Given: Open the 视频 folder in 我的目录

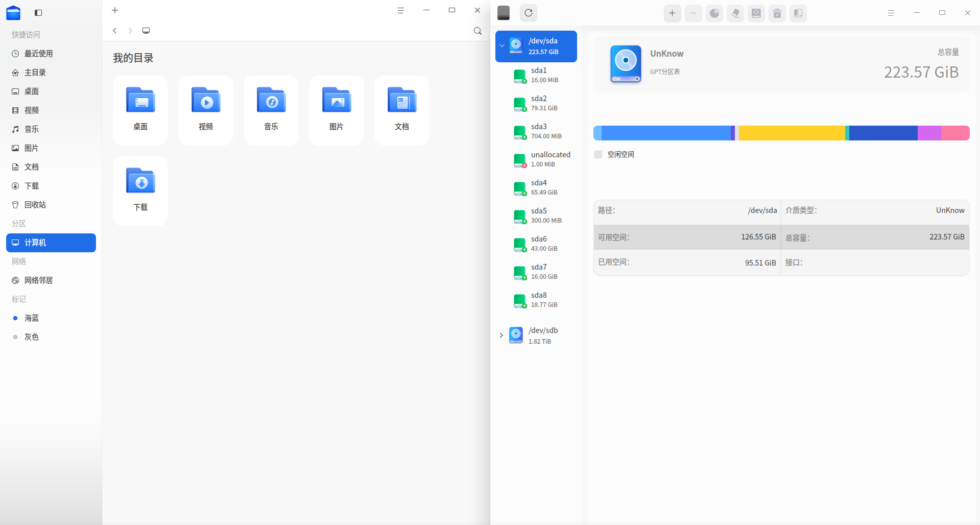Looking at the screenshot, I should 206,110.
